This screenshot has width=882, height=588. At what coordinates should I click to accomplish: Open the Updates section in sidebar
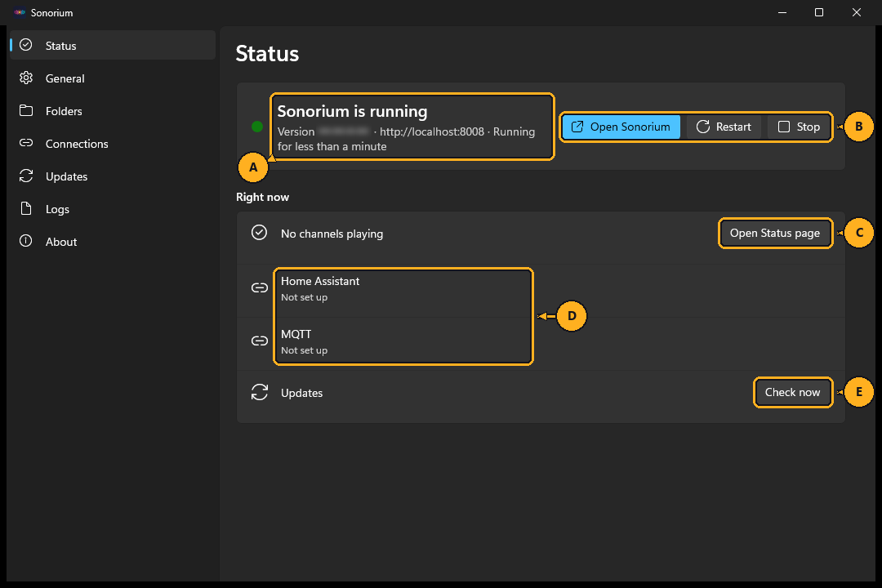113,176
